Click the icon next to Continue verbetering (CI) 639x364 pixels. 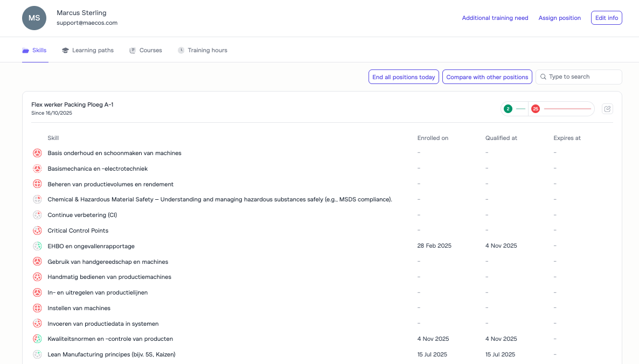37,215
